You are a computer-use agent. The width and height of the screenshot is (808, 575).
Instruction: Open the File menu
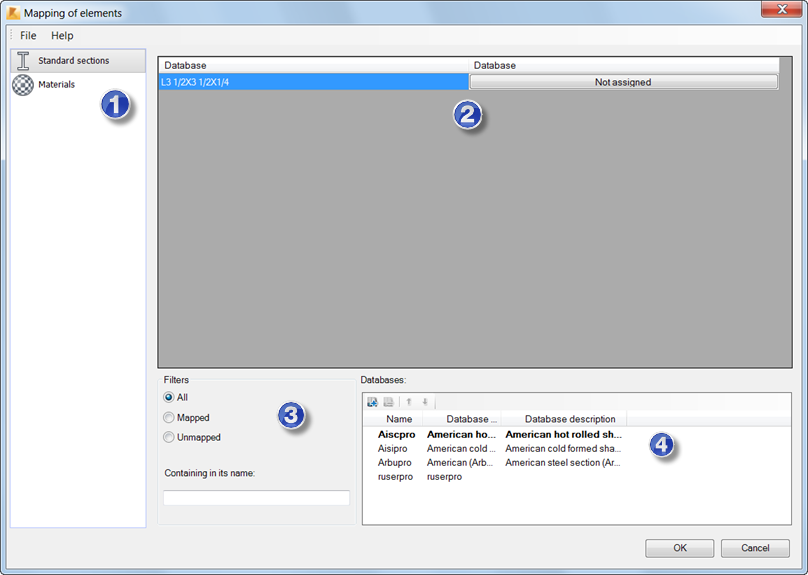coord(28,36)
